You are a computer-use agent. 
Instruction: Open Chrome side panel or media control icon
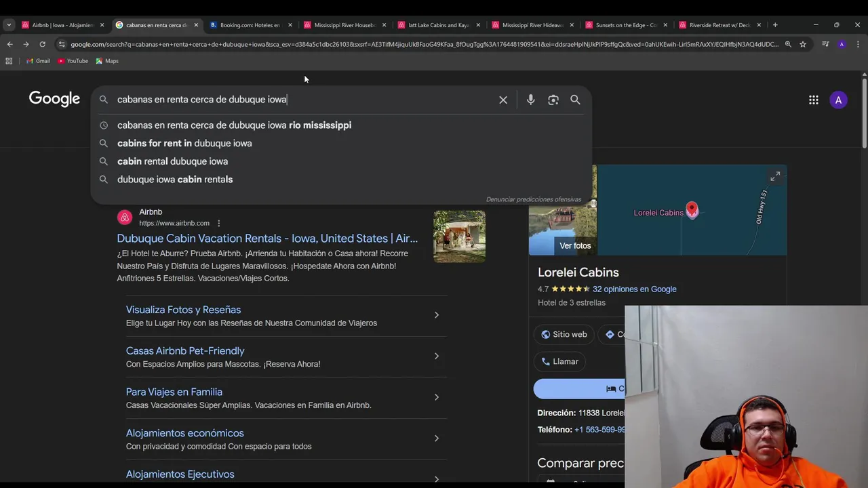click(x=825, y=44)
